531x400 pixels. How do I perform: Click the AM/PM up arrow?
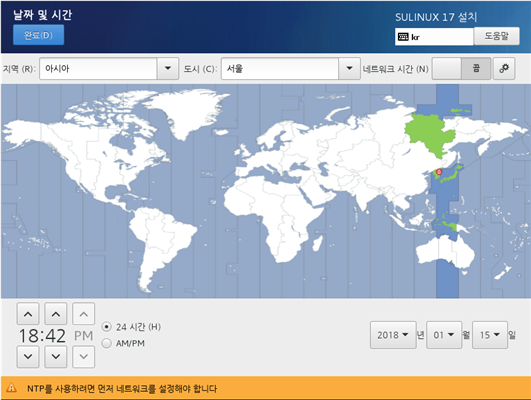pos(84,314)
